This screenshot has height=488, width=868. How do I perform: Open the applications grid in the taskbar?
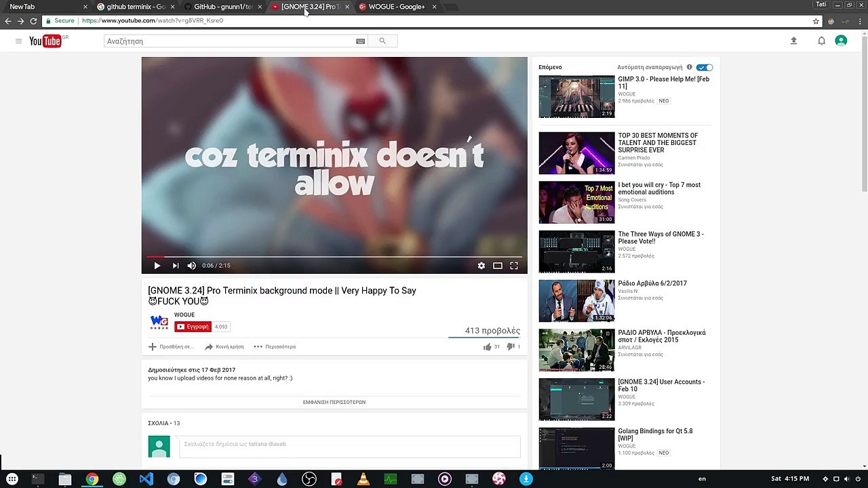11,479
